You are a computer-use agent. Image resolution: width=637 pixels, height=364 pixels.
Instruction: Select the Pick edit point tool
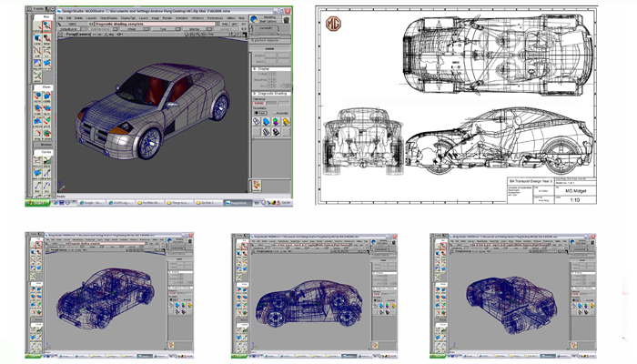[37, 52]
